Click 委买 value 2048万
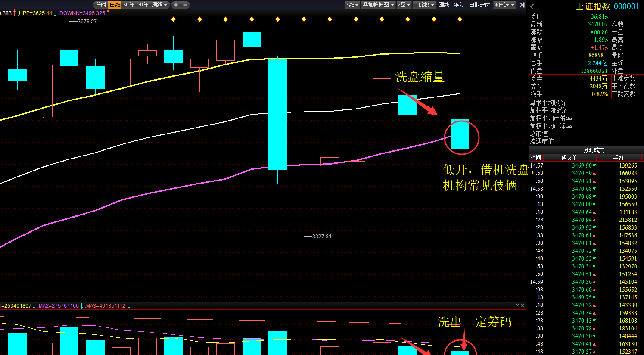The width and height of the screenshot is (644, 355). click(598, 87)
